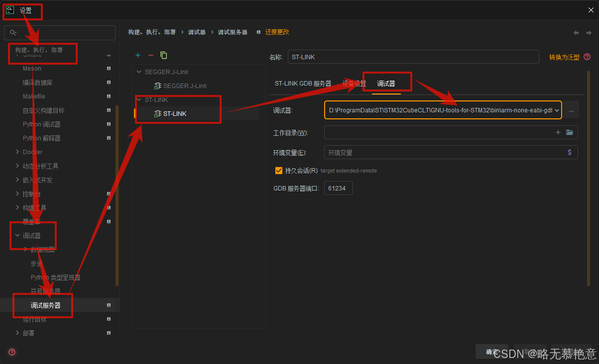Select the SEGGER J-Link server entry

[x=185, y=86]
